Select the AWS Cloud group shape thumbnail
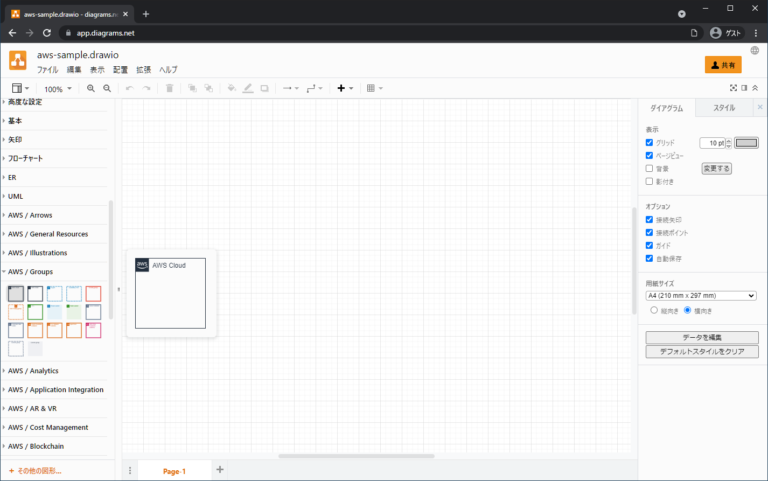 [x=16, y=293]
